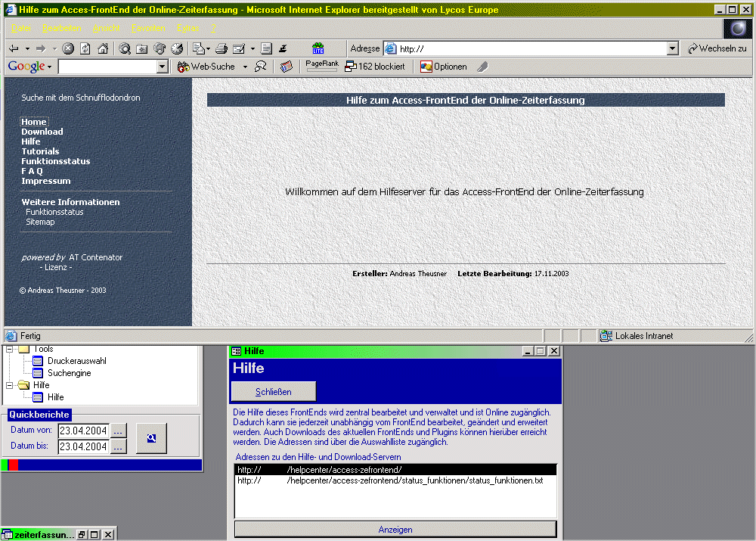Open the Impressum sidebar link
Viewport: 756px width, 541px height.
coord(46,181)
